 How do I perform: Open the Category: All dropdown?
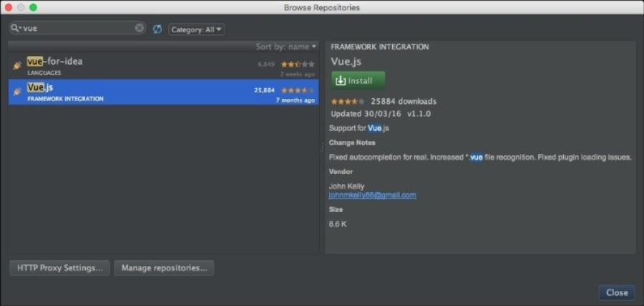point(197,29)
